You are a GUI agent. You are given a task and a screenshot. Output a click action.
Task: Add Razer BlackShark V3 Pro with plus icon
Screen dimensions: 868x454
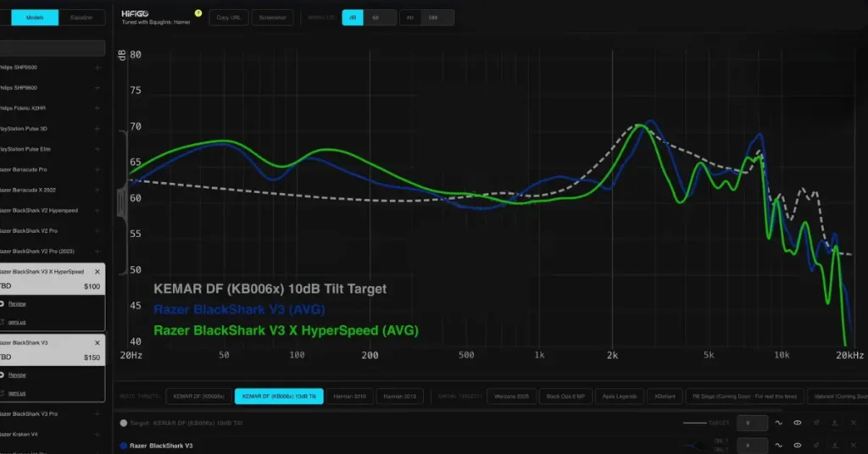97,414
